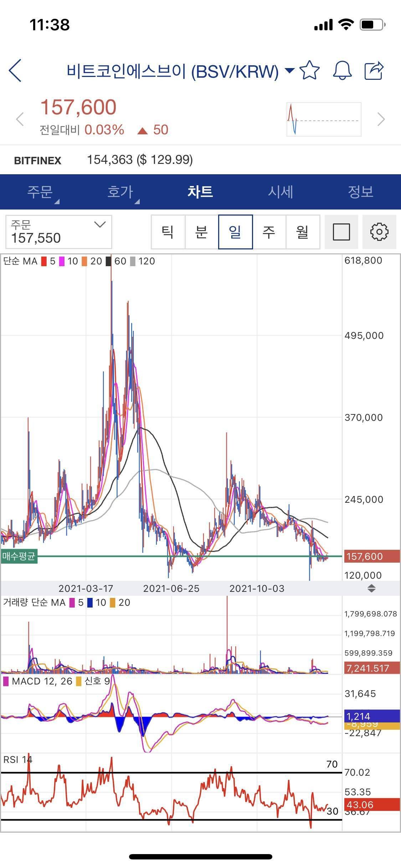Viewport: 401px width, 868px height.
Task: Select the 주 weekly interval
Action: 269,232
